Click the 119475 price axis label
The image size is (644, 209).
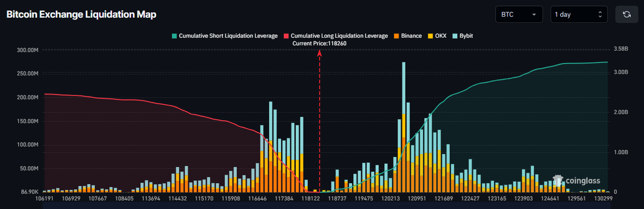pyautogui.click(x=364, y=199)
